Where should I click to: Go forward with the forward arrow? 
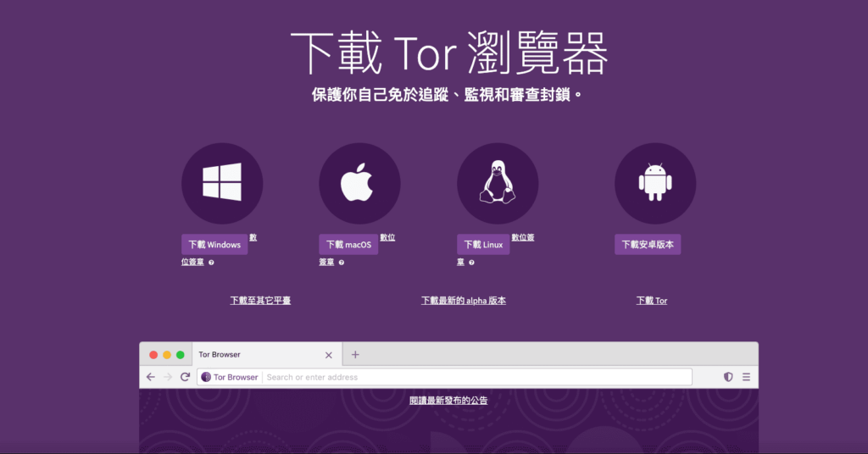click(x=168, y=377)
